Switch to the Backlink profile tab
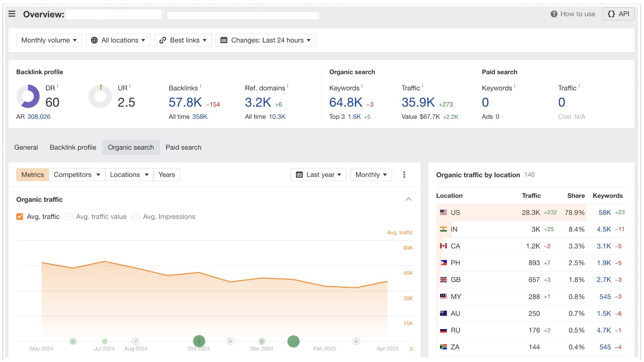The image size is (644, 362). (73, 147)
